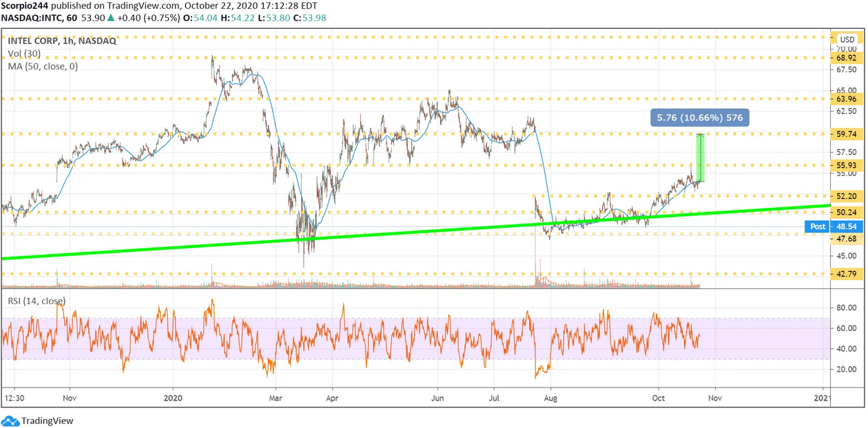
Task: Click the TradingView wordmark text
Action: point(48,420)
